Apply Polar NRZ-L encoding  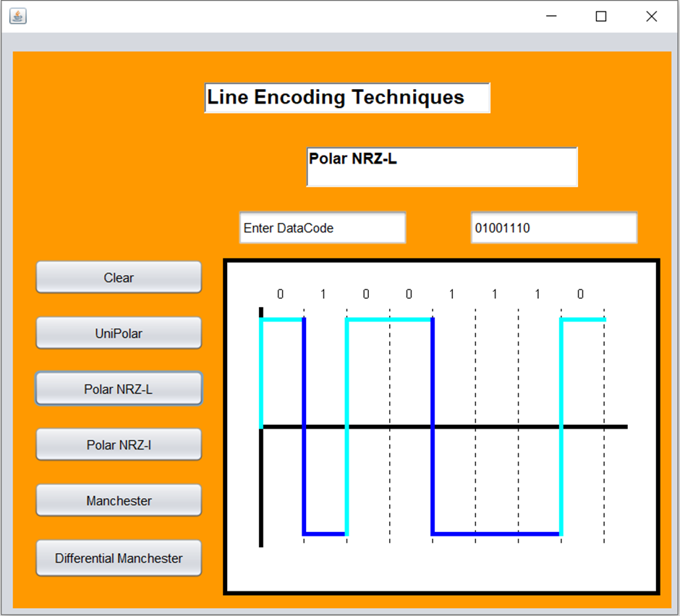(118, 389)
